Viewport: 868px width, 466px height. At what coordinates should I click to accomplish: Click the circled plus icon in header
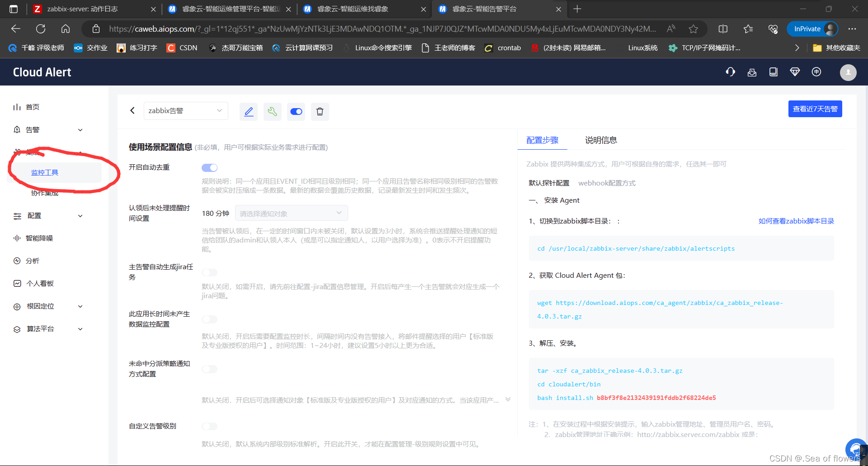[x=816, y=72]
